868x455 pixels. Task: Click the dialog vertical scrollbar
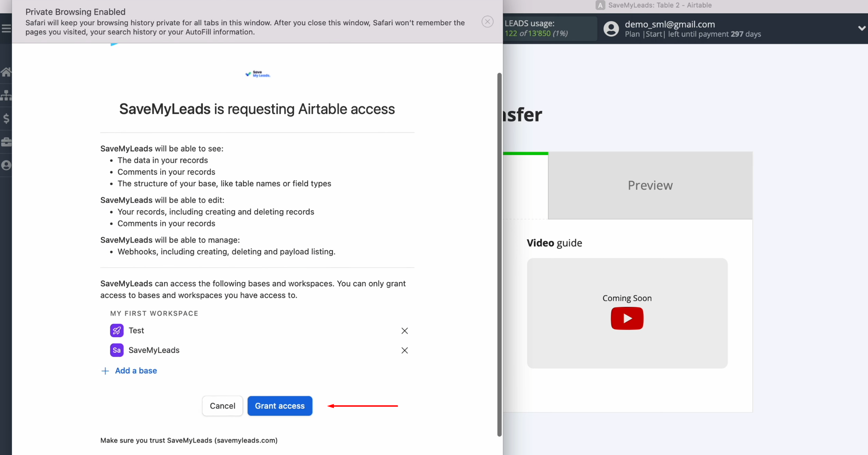[499, 254]
